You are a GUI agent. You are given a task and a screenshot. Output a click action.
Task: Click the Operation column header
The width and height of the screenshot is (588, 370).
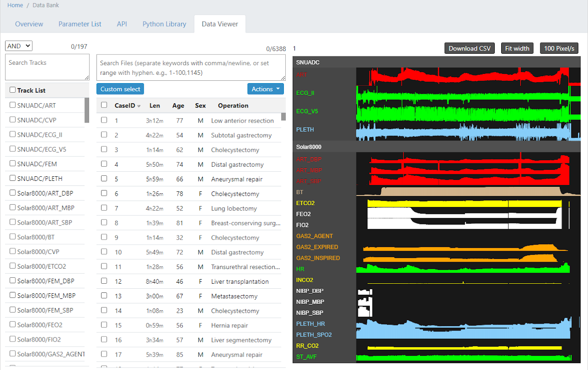pyautogui.click(x=233, y=106)
